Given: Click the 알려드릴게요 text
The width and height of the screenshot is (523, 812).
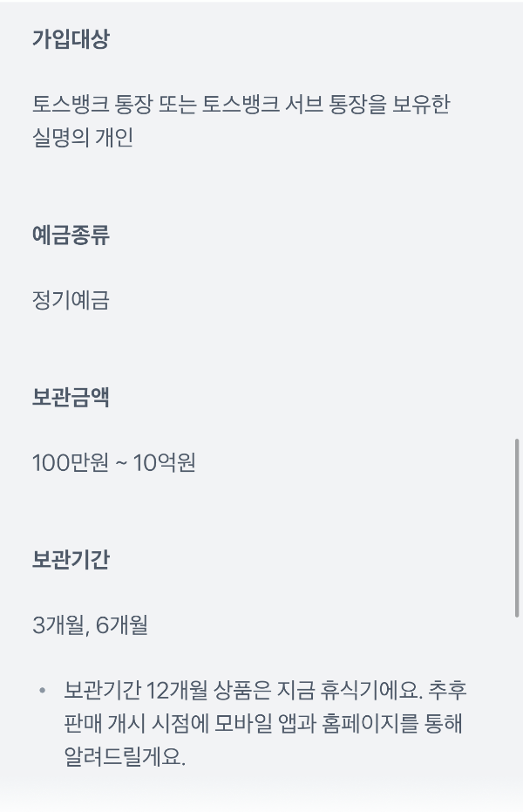Looking at the screenshot, I should (125, 756).
